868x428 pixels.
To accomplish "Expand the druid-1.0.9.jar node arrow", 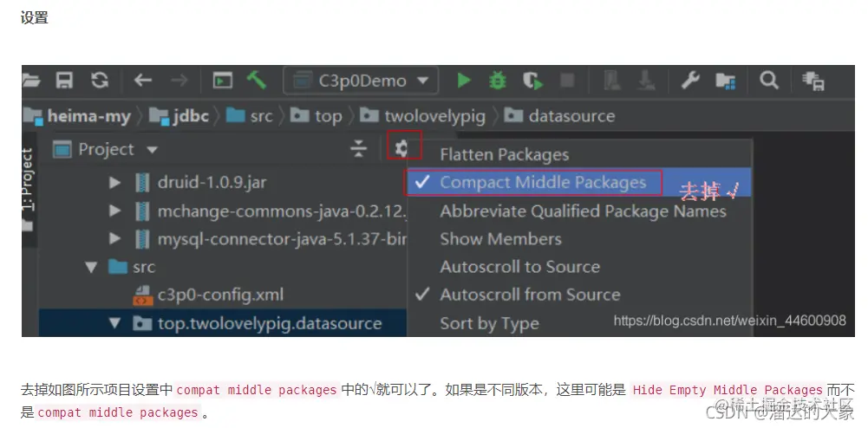I will pyautogui.click(x=115, y=182).
